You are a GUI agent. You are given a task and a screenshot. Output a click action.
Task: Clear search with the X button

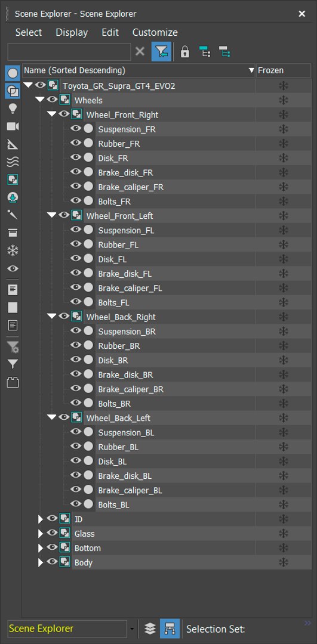pos(140,52)
